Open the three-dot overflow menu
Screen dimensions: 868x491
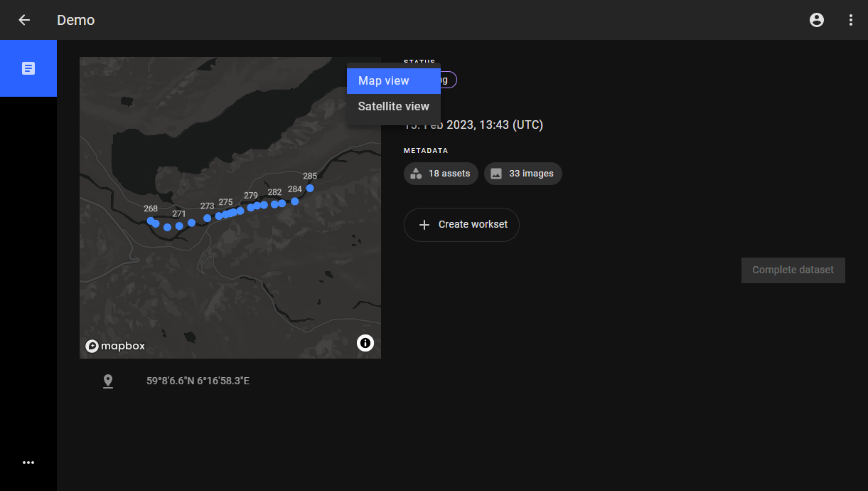tap(851, 20)
